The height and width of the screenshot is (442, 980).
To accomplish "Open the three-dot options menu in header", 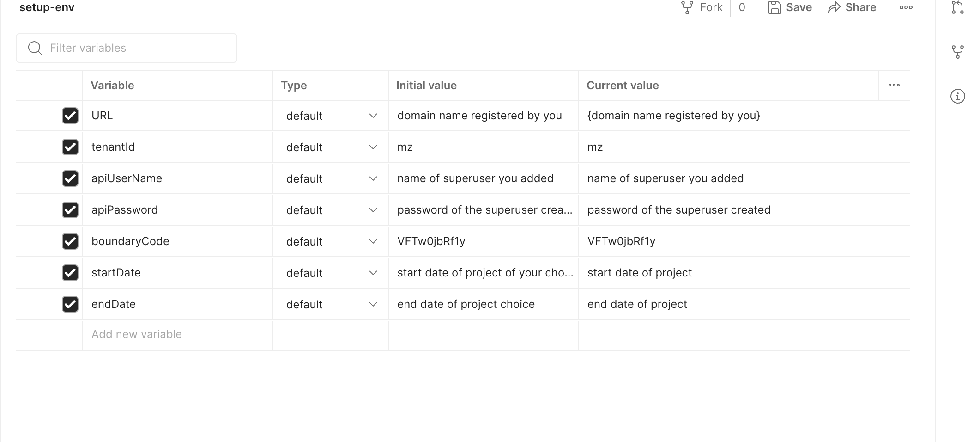I will click(906, 7).
